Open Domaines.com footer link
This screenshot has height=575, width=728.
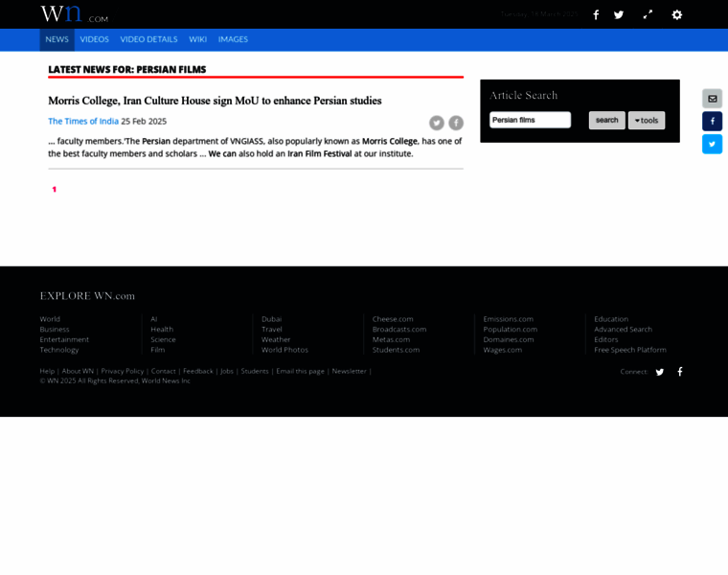509,339
